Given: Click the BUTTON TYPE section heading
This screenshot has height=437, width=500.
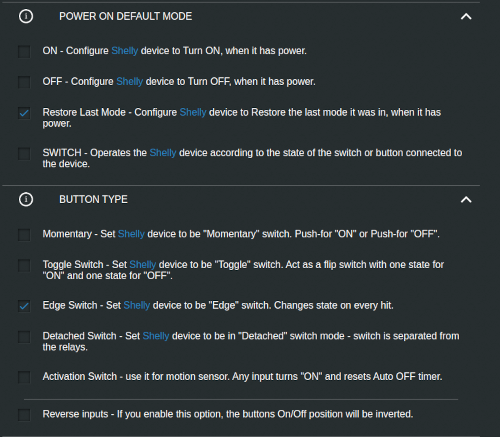Looking at the screenshot, I should pyautogui.click(x=93, y=199).
